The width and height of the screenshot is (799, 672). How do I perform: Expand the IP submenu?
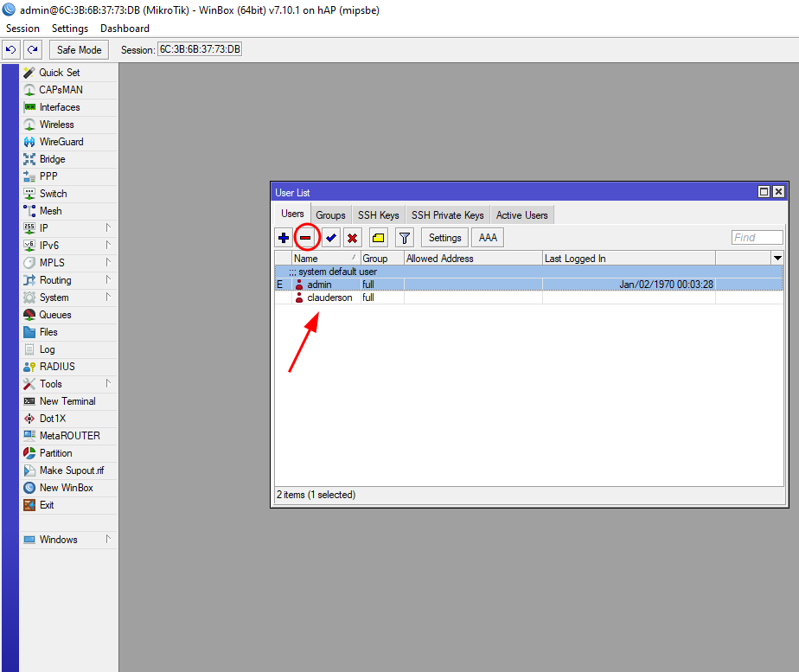pyautogui.click(x=67, y=228)
